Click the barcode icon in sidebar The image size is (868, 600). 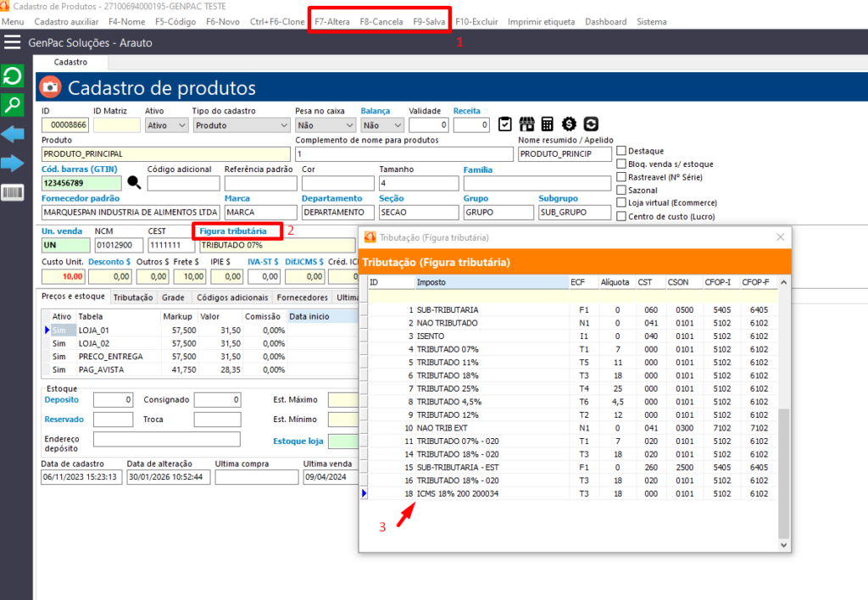click(13, 192)
